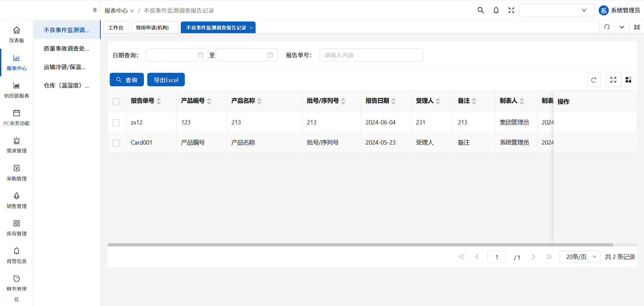Tick the checkbox for row zx12
The image size is (644, 306).
coord(116,123)
